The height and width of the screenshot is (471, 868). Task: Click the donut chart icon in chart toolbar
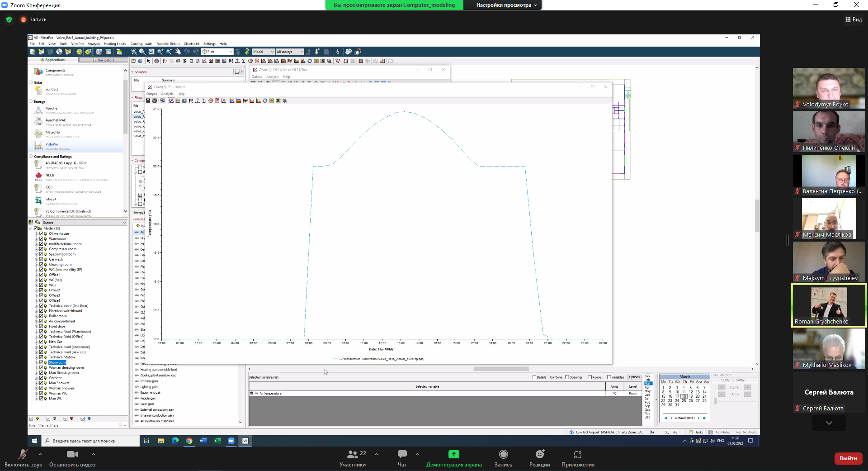point(265,100)
